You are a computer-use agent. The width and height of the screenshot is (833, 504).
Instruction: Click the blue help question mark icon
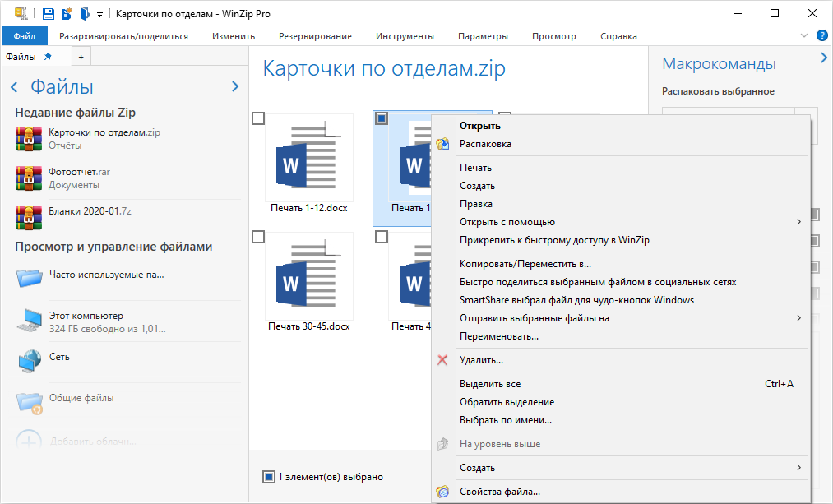(821, 36)
